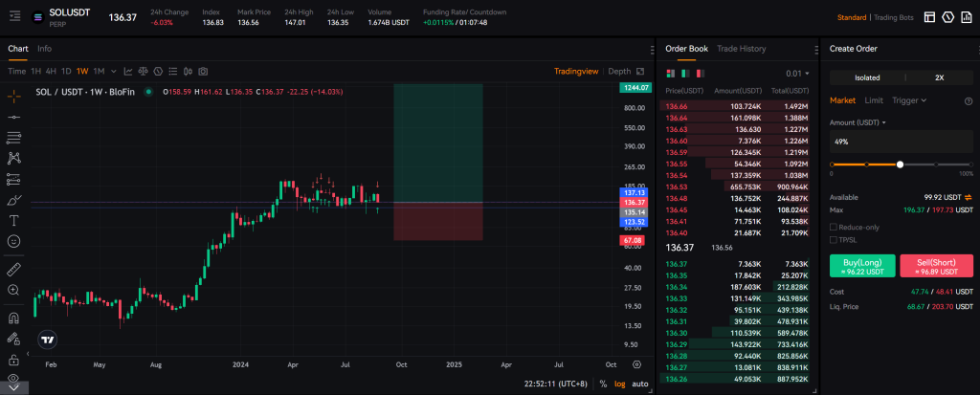Viewport: 980px width, 395px height.
Task: Pick the text annotation tool
Action: [14, 220]
